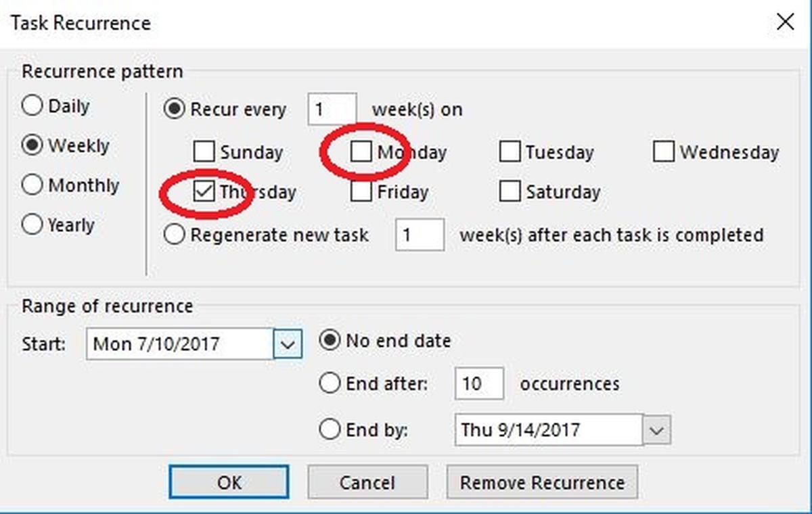Check the Saturday checkbox
812x514 pixels.
pos(510,192)
